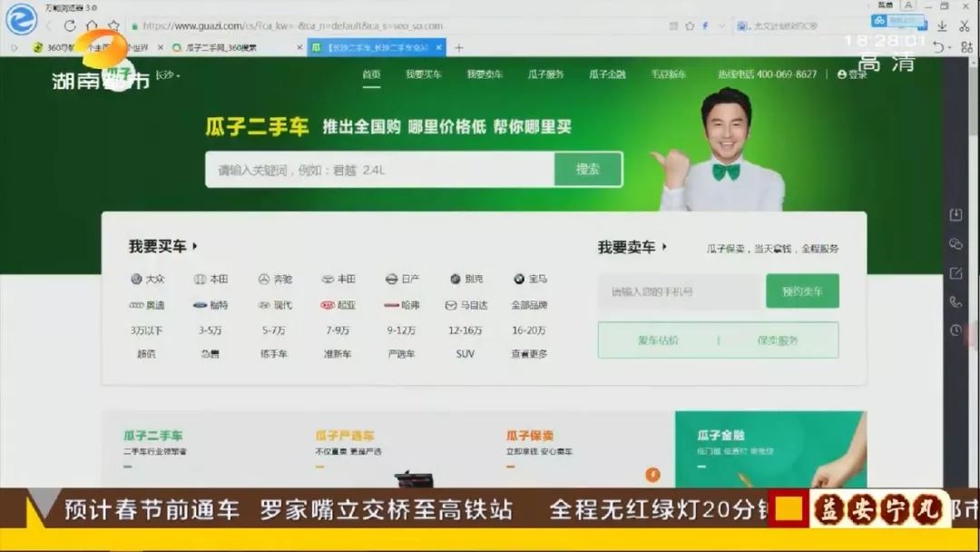Click the undo closed-tab arrow icon
The image size is (980, 552).
click(939, 47)
